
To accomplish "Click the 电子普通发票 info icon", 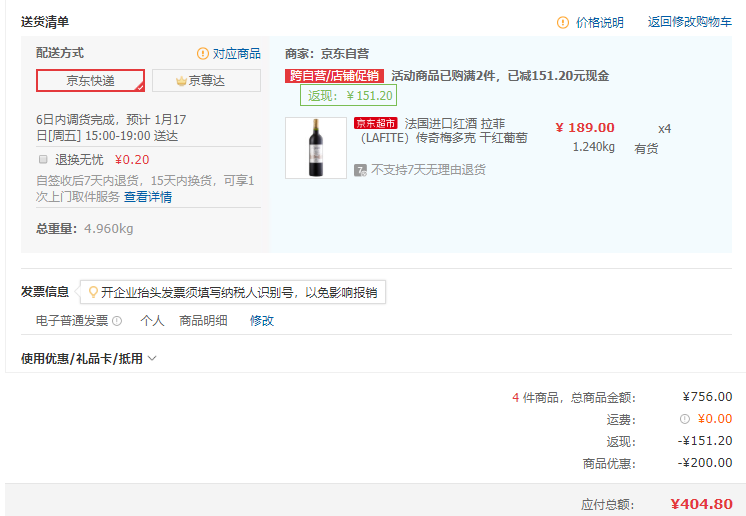I will (x=117, y=321).
